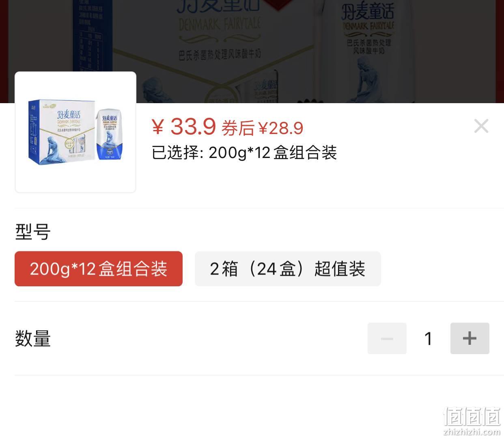Click the mermaid statue on dimmed bottle
504x439 pixels.
(x=367, y=80)
